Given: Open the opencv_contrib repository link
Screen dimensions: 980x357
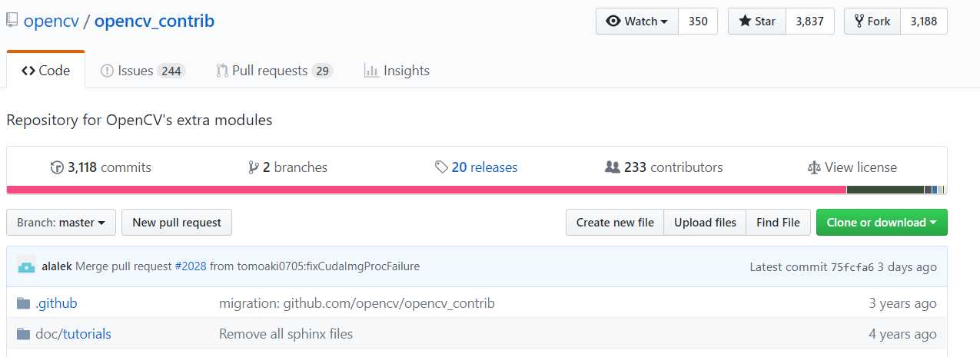Looking at the screenshot, I should (154, 21).
